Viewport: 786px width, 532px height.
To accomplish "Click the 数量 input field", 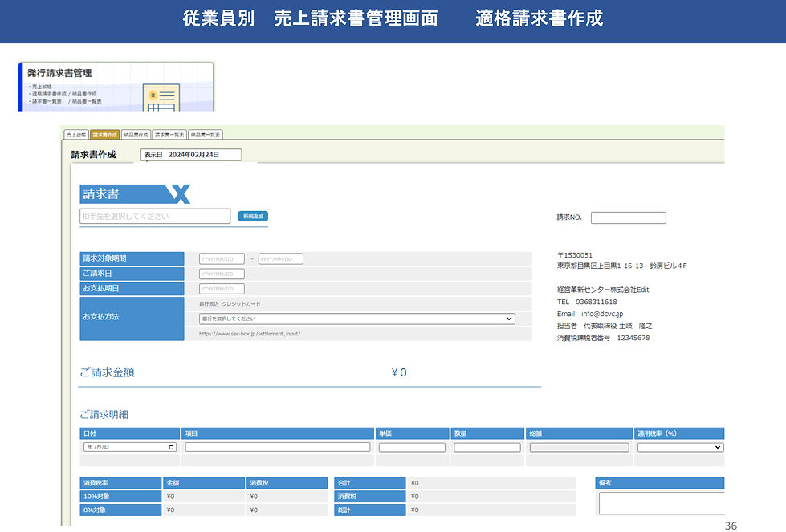I will click(487, 447).
